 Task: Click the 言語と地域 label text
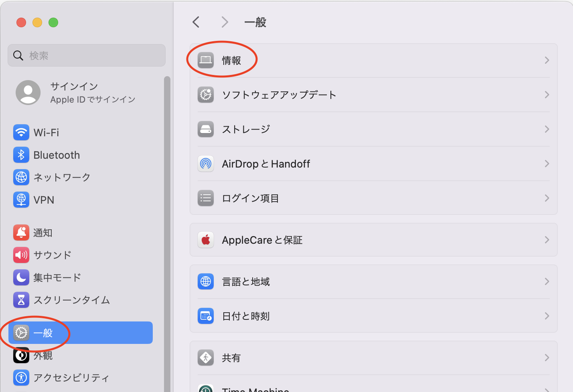[x=246, y=281]
